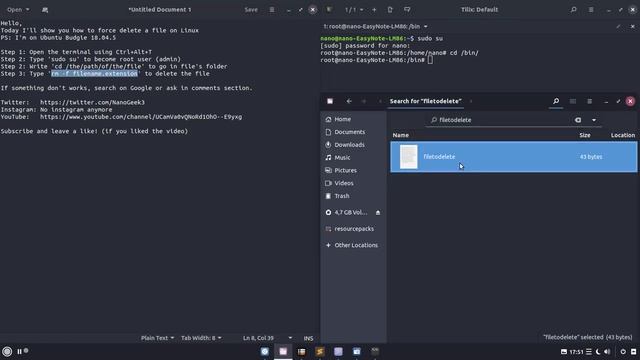The image size is (640, 360).
Task: Open Downloads in the sidebar
Action: point(353,145)
